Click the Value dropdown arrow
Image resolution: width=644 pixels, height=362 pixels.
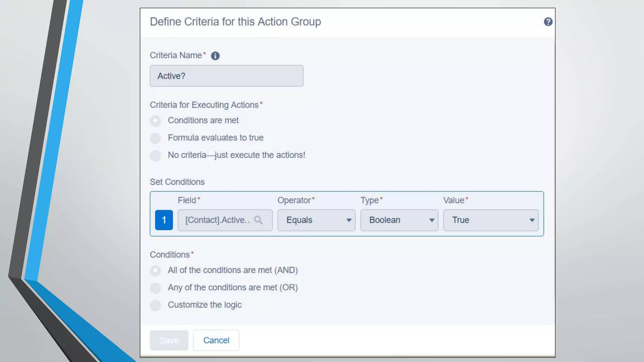(532, 220)
